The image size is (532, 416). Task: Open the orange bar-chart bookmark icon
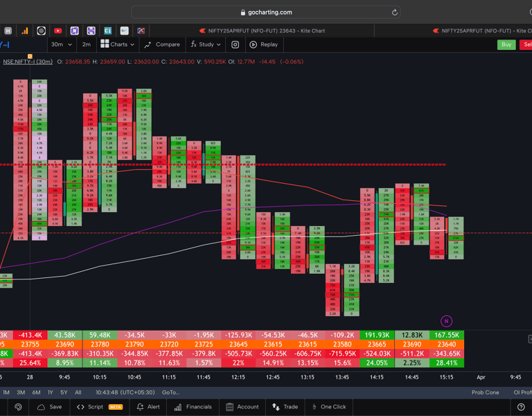25,31
